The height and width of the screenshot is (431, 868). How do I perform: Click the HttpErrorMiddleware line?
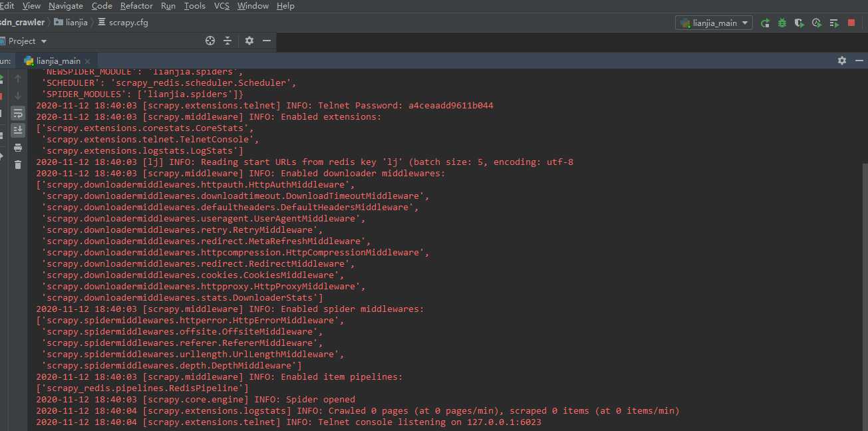point(190,320)
